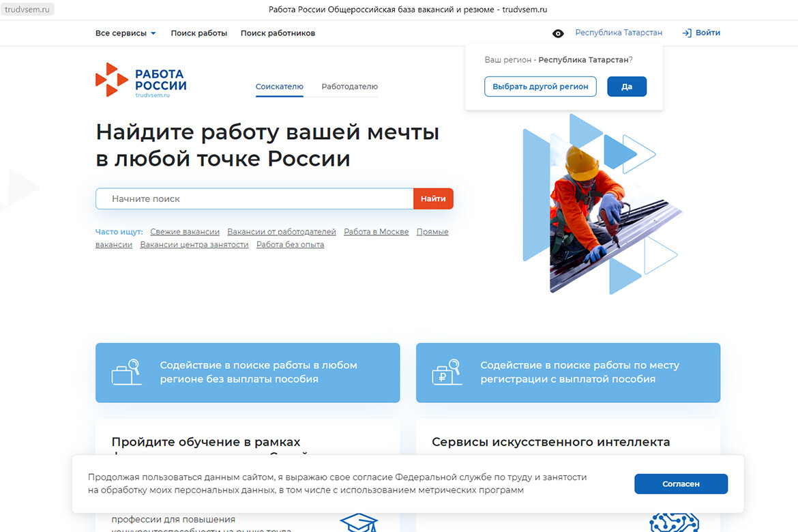Click the briefcase with magnifier icon

pyautogui.click(x=126, y=372)
